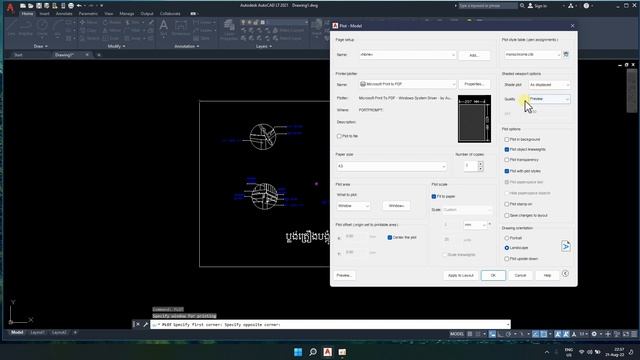This screenshot has height=360, width=640.
Task: Toggle the Save changes to layout checkbox
Action: point(507,216)
